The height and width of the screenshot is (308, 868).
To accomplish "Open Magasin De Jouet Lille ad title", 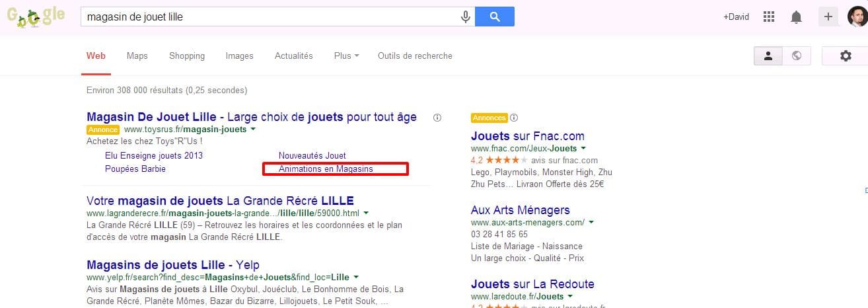I will click(x=252, y=117).
